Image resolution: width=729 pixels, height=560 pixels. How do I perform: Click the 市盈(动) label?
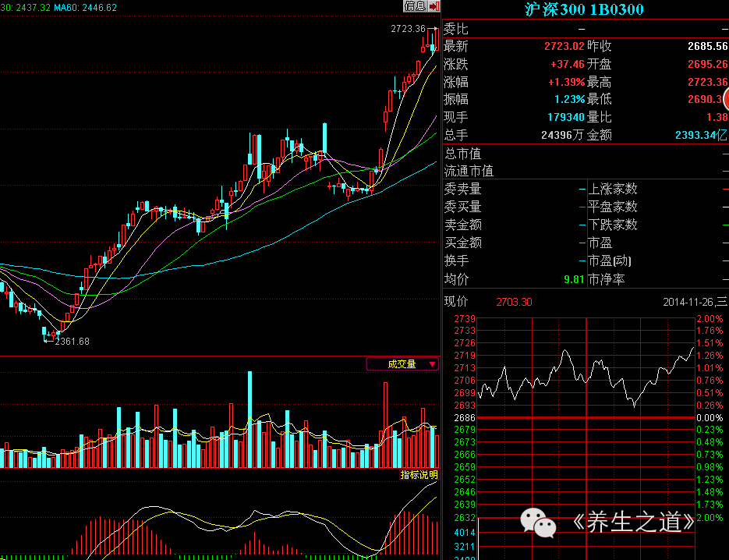(x=610, y=261)
